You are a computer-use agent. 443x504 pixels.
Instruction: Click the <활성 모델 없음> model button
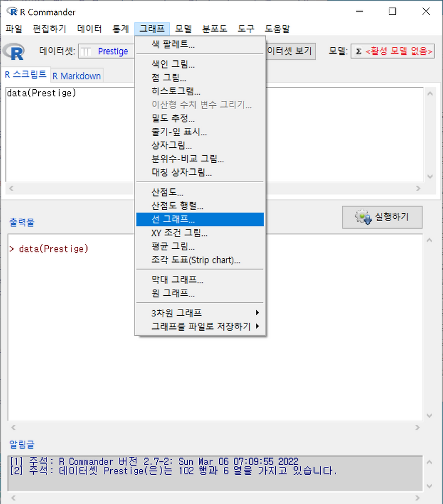click(393, 52)
